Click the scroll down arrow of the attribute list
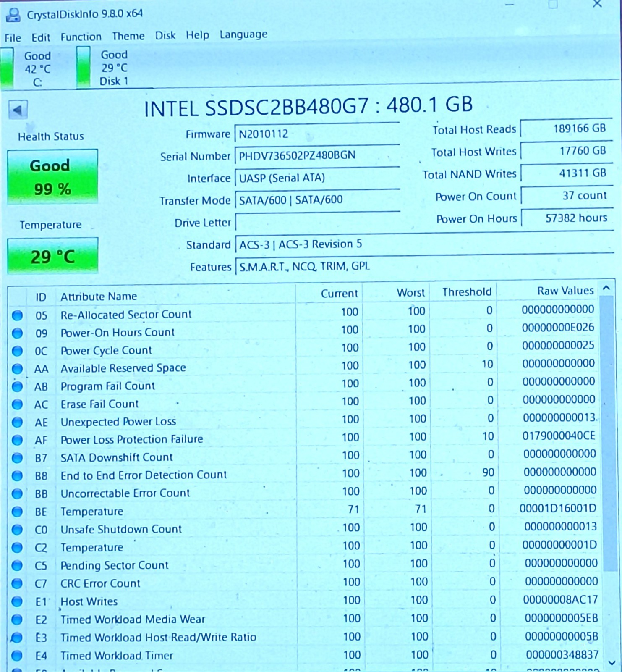The height and width of the screenshot is (672, 622). pyautogui.click(x=612, y=663)
